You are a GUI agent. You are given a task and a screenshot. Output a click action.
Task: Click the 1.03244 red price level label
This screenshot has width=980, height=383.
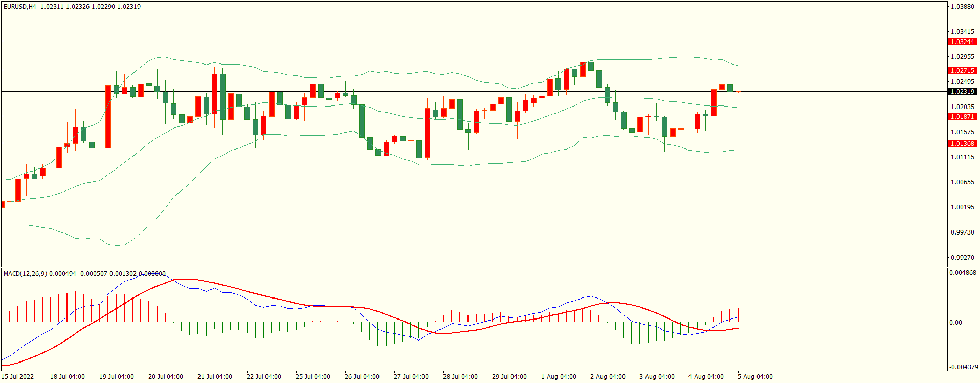point(962,41)
